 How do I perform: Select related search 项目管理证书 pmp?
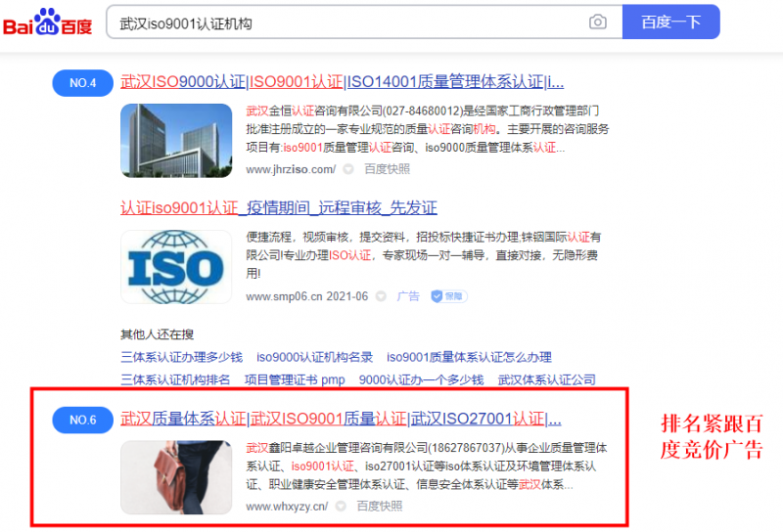point(295,379)
